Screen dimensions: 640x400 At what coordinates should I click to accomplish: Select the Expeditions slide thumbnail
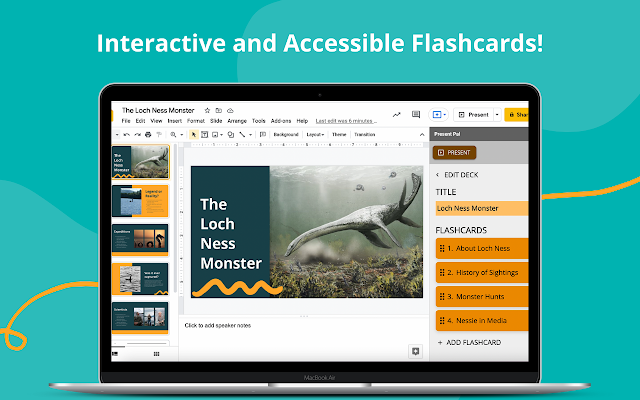[x=140, y=240]
